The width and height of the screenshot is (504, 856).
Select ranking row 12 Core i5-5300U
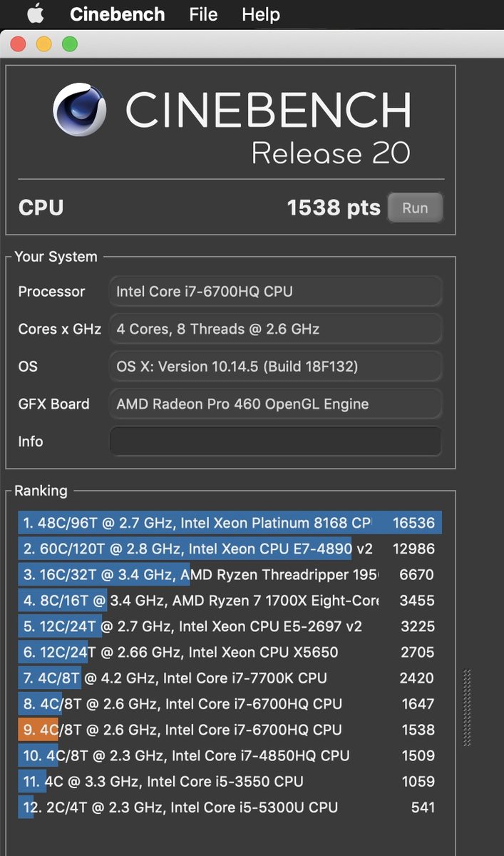[x=230, y=807]
